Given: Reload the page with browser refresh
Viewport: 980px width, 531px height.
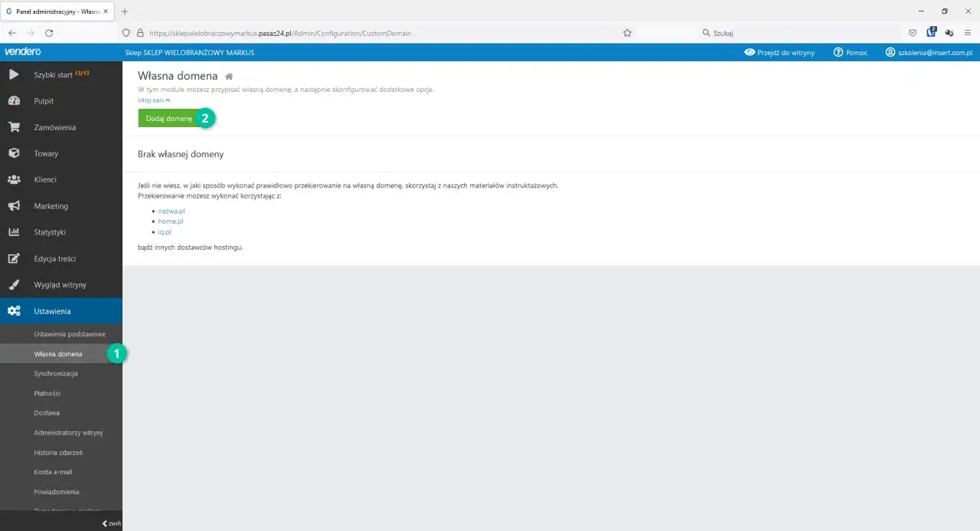Looking at the screenshot, I should point(49,33).
